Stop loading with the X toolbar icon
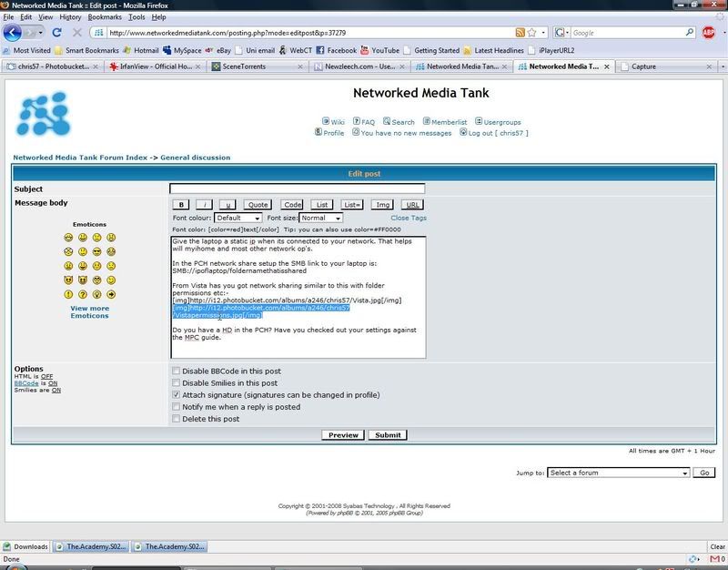The width and height of the screenshot is (728, 570). tap(77, 33)
